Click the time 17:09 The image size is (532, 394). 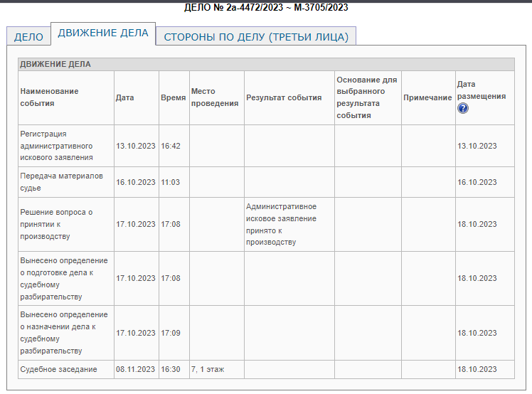pyautogui.click(x=170, y=333)
